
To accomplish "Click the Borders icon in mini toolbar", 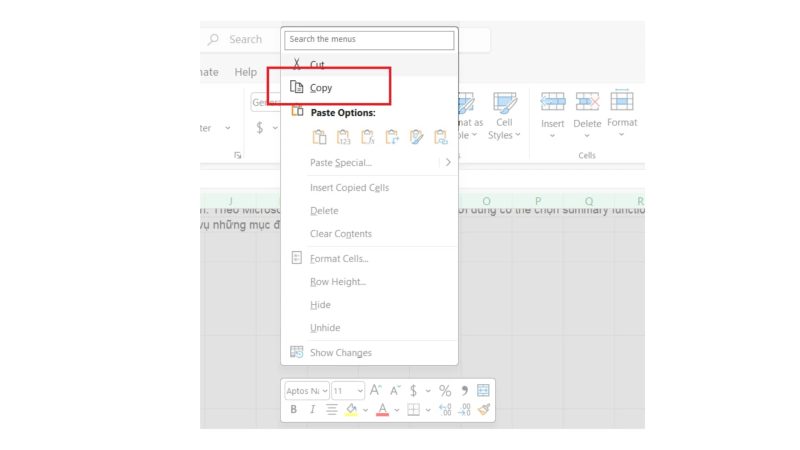I will [414, 409].
